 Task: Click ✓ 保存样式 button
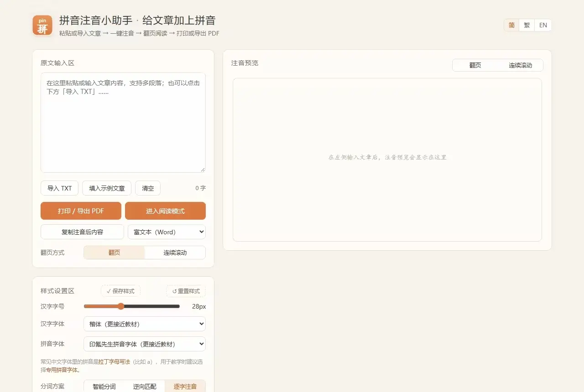pos(120,291)
